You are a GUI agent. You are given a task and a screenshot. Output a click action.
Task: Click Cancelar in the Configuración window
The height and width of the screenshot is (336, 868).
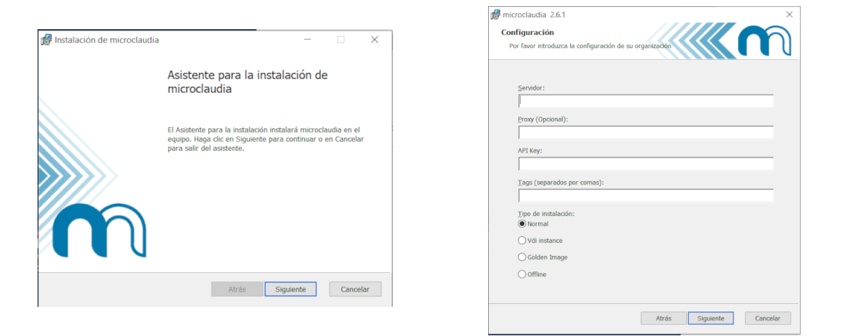pyautogui.click(x=767, y=318)
